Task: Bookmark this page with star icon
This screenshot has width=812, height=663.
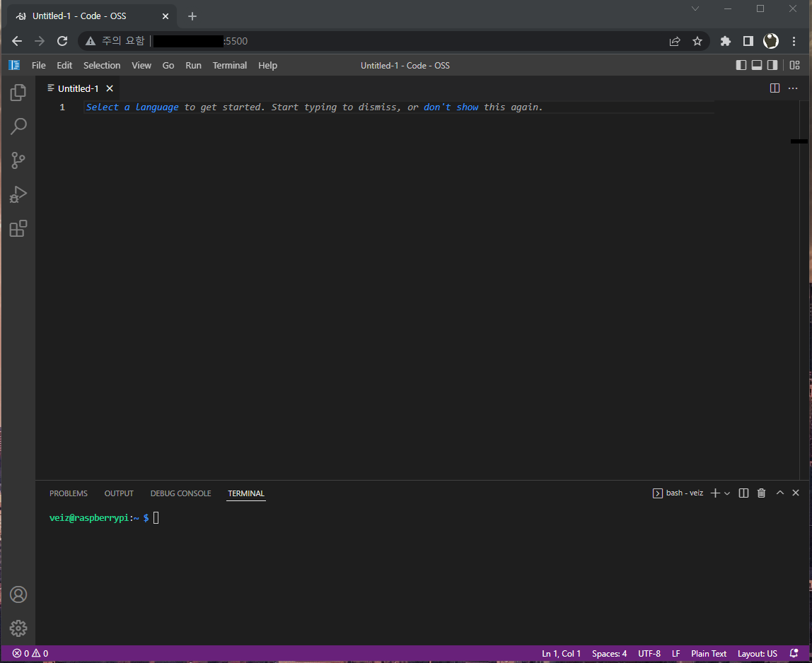Action: coord(697,41)
